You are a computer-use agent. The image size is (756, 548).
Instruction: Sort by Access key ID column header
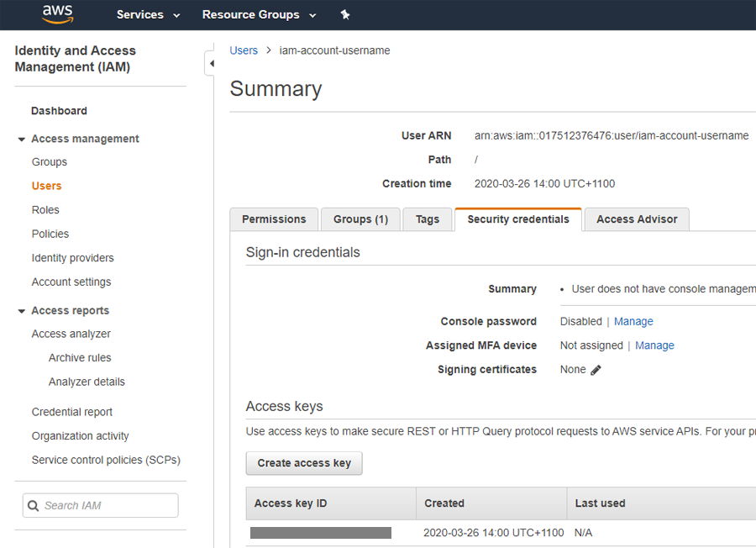click(x=291, y=503)
